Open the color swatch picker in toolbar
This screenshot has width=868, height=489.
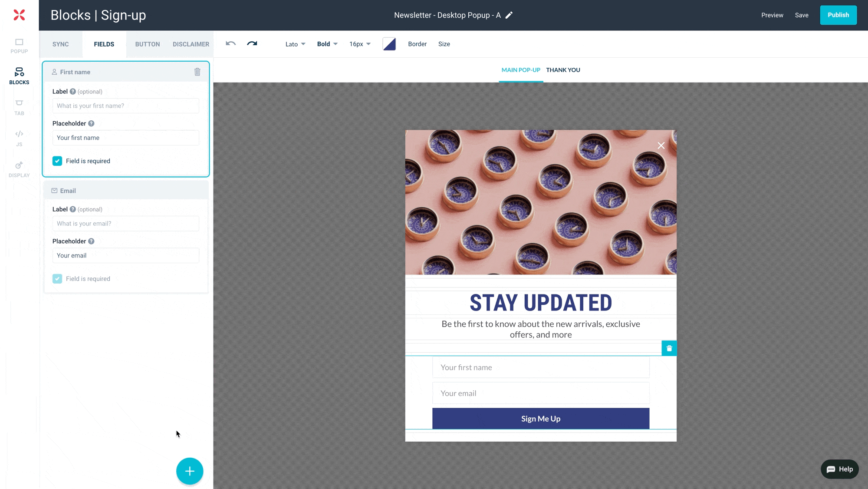(x=389, y=44)
